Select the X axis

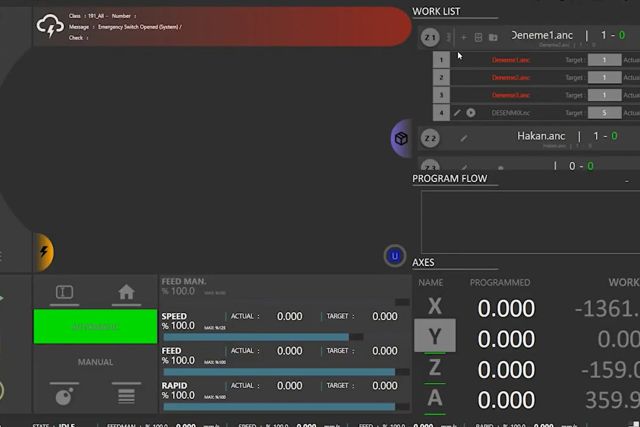(x=435, y=306)
